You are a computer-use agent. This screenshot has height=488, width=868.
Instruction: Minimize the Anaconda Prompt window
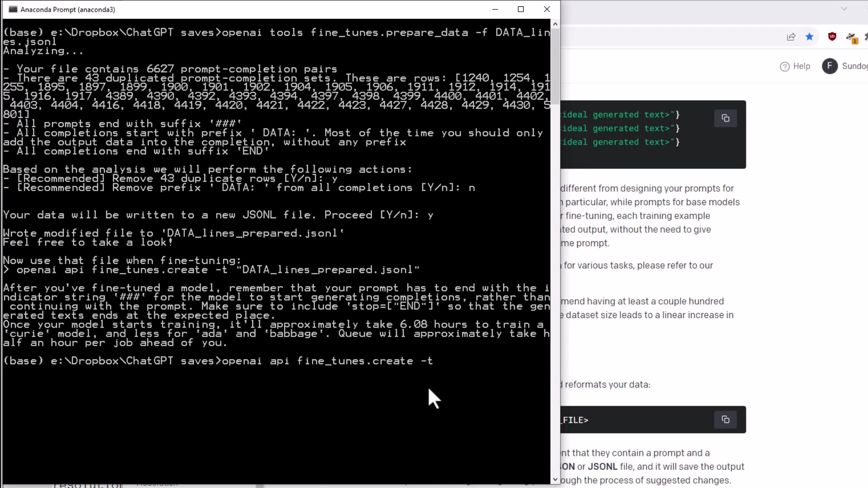click(495, 9)
